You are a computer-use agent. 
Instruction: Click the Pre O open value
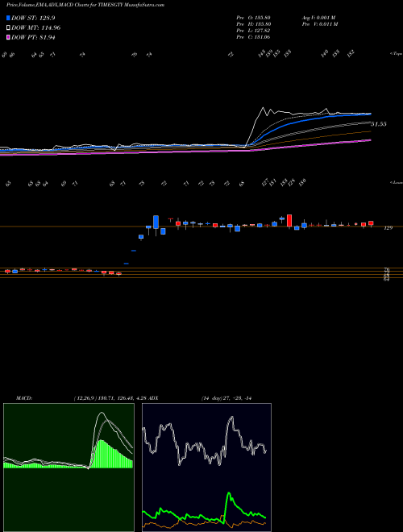click(253, 18)
